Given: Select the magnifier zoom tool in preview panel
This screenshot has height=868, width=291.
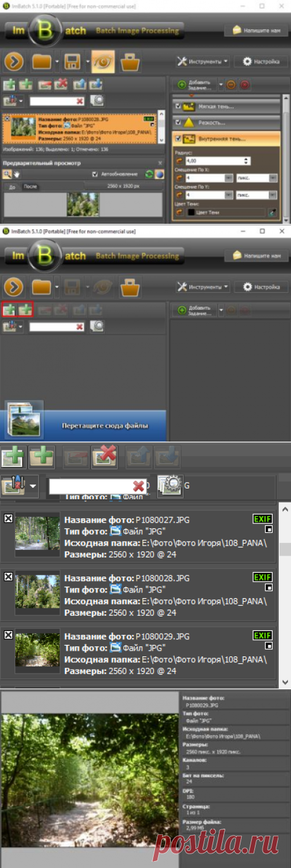Looking at the screenshot, I should 7,174.
